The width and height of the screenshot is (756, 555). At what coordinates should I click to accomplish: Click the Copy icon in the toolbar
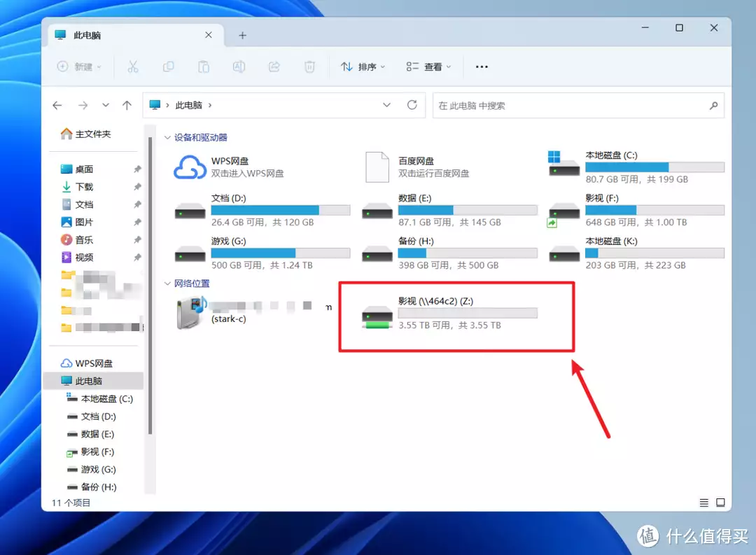[168, 66]
